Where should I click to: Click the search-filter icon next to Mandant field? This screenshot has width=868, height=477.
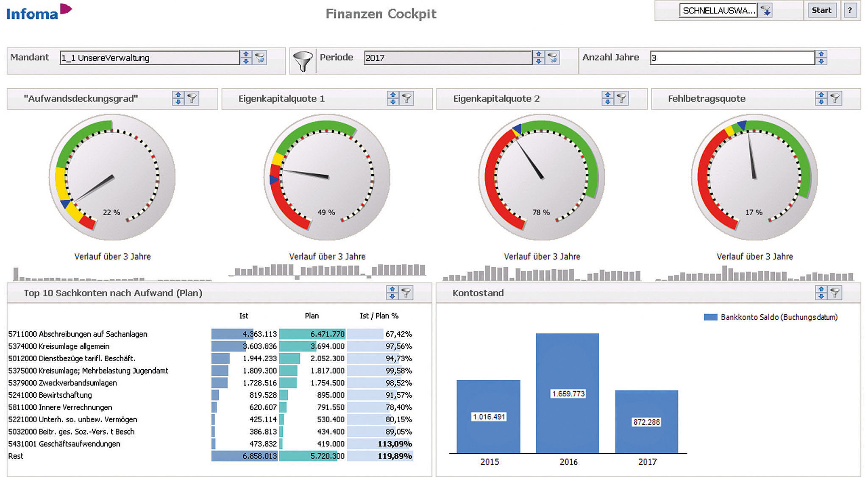[260, 58]
